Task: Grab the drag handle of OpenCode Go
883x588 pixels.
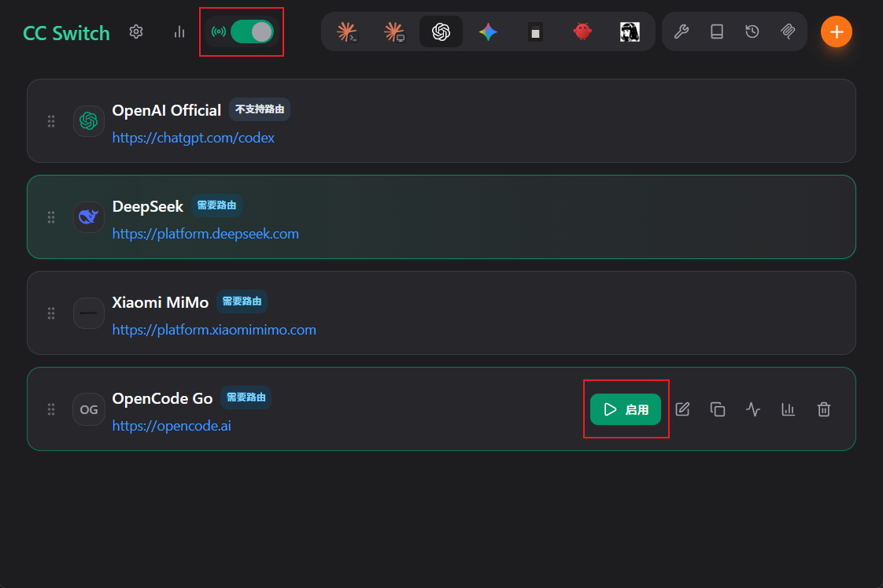Action: [51, 409]
